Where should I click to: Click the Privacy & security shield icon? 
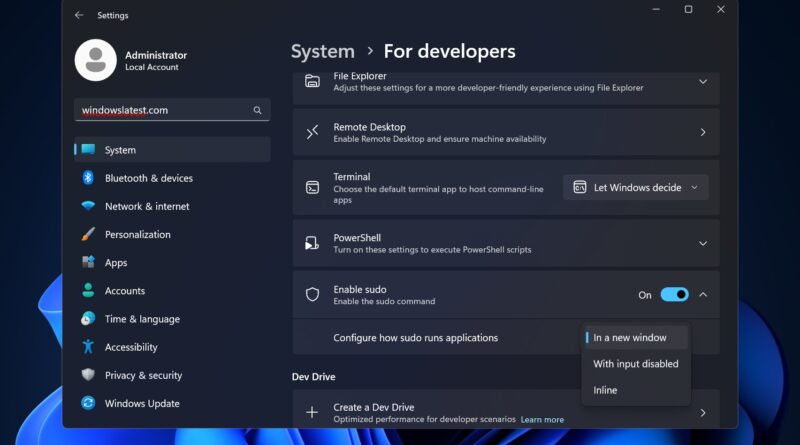coord(88,375)
